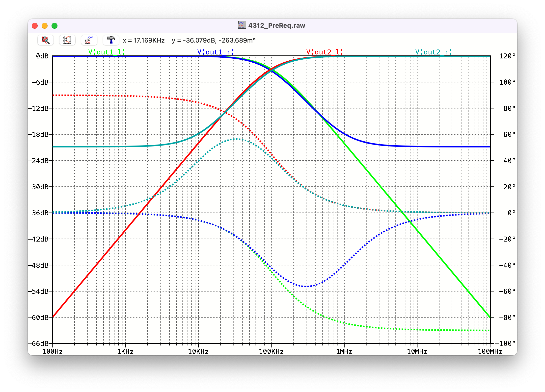Click the 0dB left axis label
Image resolution: width=545 pixels, height=392 pixels.
point(42,56)
